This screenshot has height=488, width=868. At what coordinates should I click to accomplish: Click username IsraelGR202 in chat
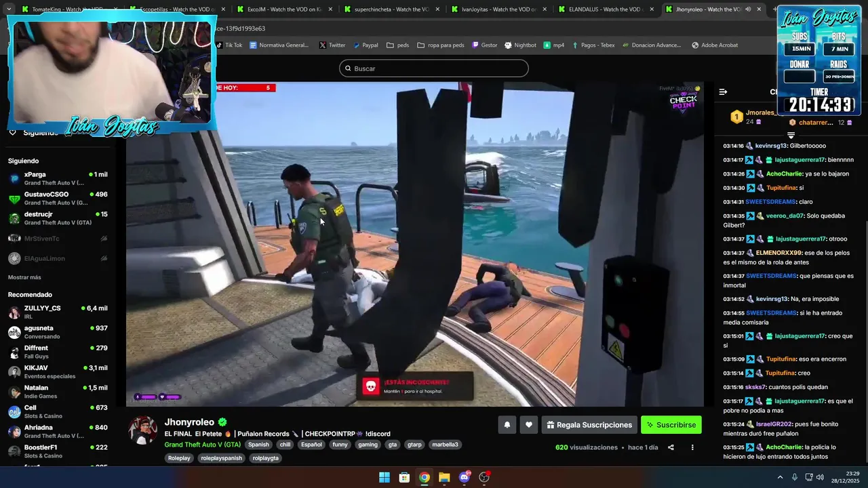tap(774, 424)
